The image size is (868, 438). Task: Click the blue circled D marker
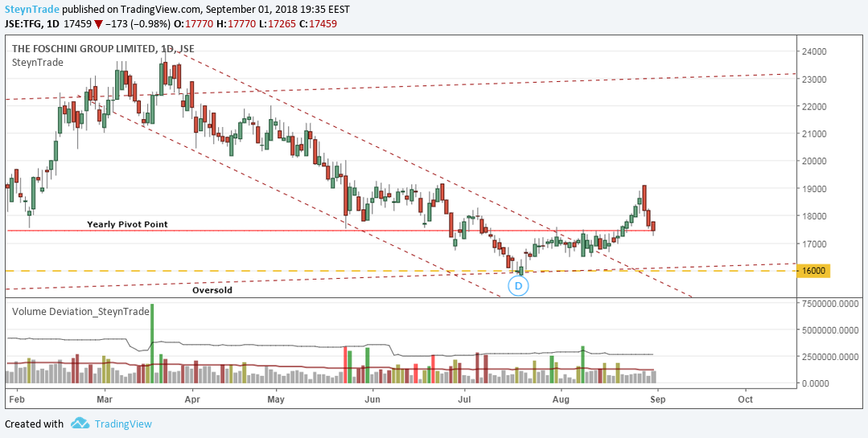[519, 286]
